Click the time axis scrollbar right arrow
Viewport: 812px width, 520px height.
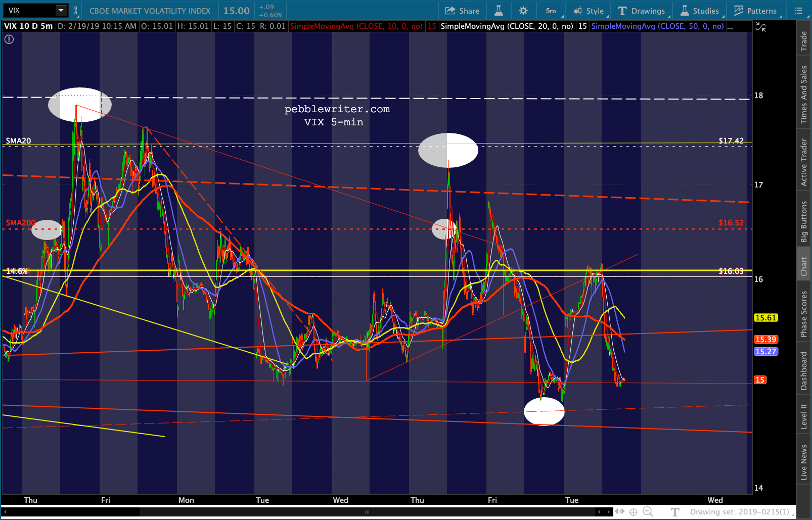pos(609,512)
